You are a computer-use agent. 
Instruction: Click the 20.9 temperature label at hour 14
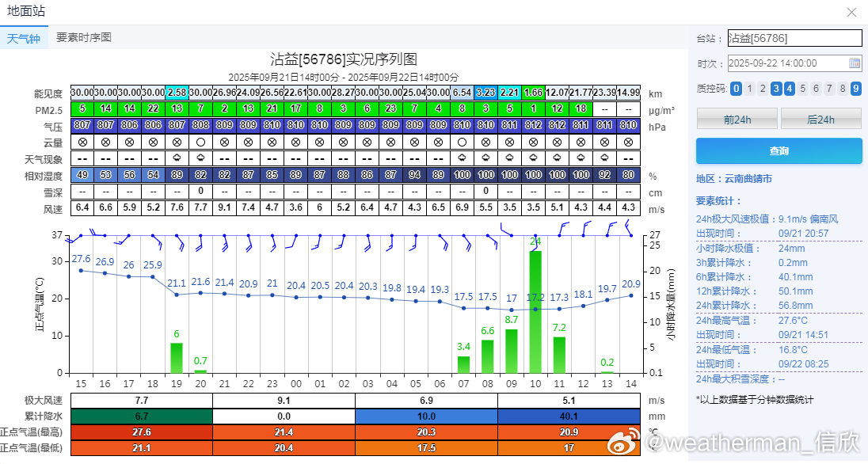click(x=631, y=284)
